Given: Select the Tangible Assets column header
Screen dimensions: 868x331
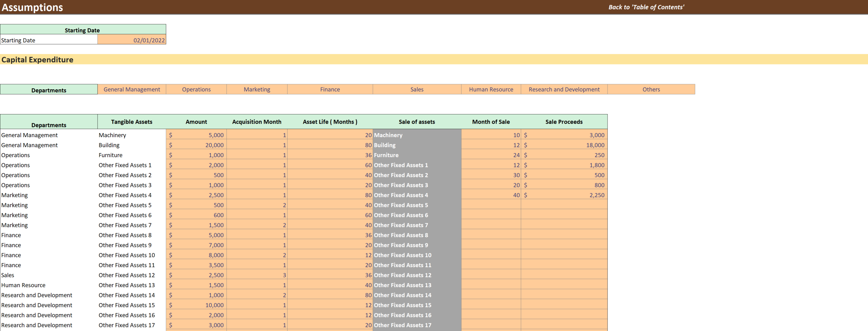Looking at the screenshot, I should [132, 122].
